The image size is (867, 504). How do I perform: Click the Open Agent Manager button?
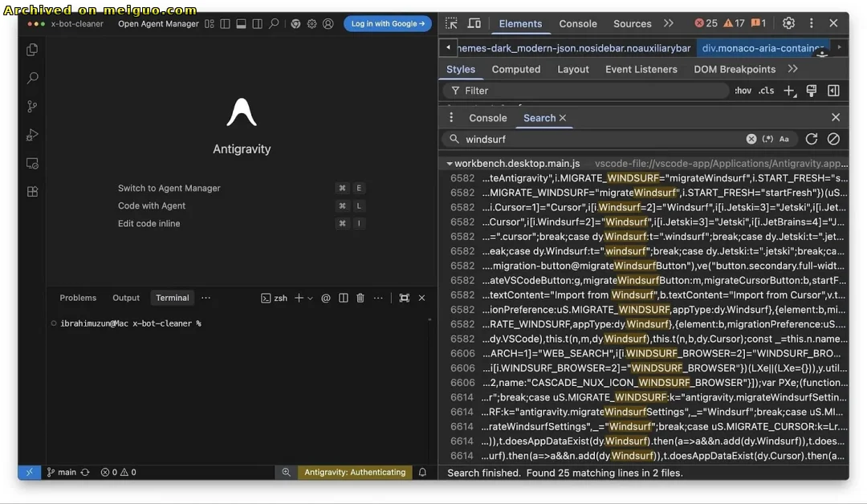click(158, 24)
